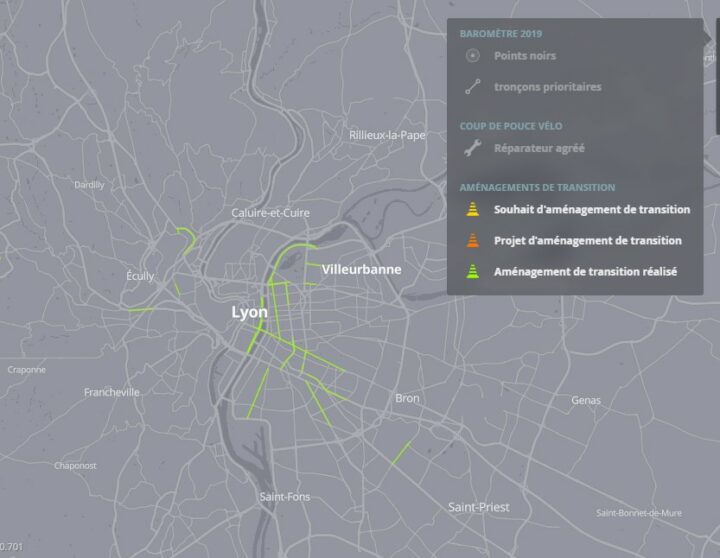Toggle the tronçons prioritaires layer label
The width and height of the screenshot is (720, 558).
547,87
